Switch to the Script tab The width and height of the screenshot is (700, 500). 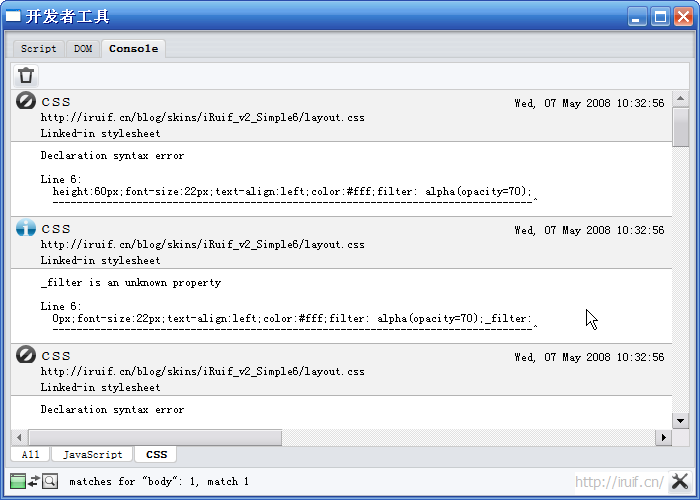pyautogui.click(x=39, y=48)
